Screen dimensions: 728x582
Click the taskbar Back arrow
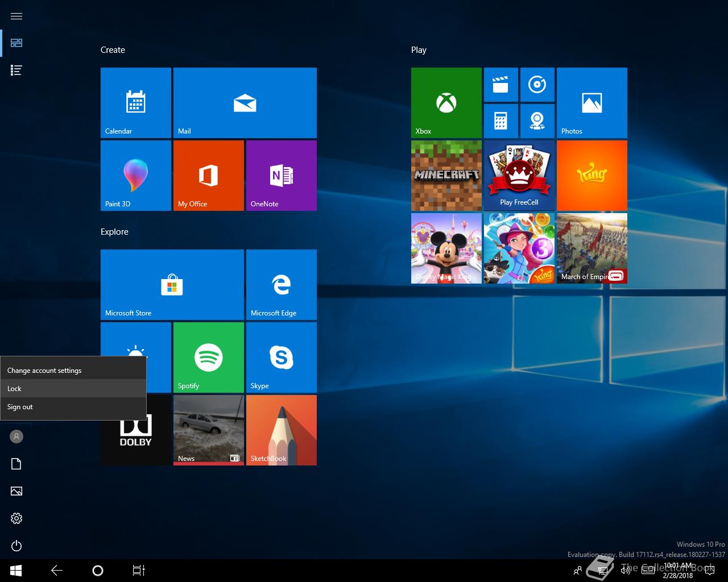point(57,571)
